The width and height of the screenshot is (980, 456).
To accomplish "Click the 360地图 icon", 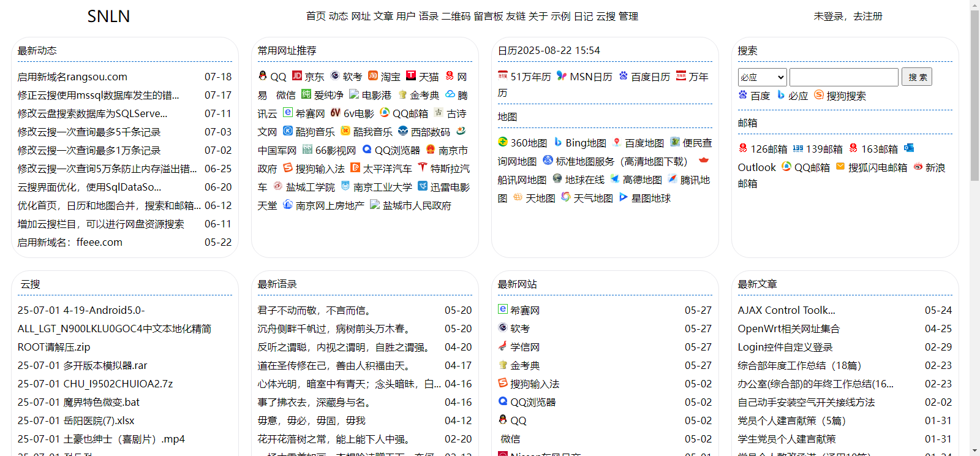I will click(x=503, y=142).
